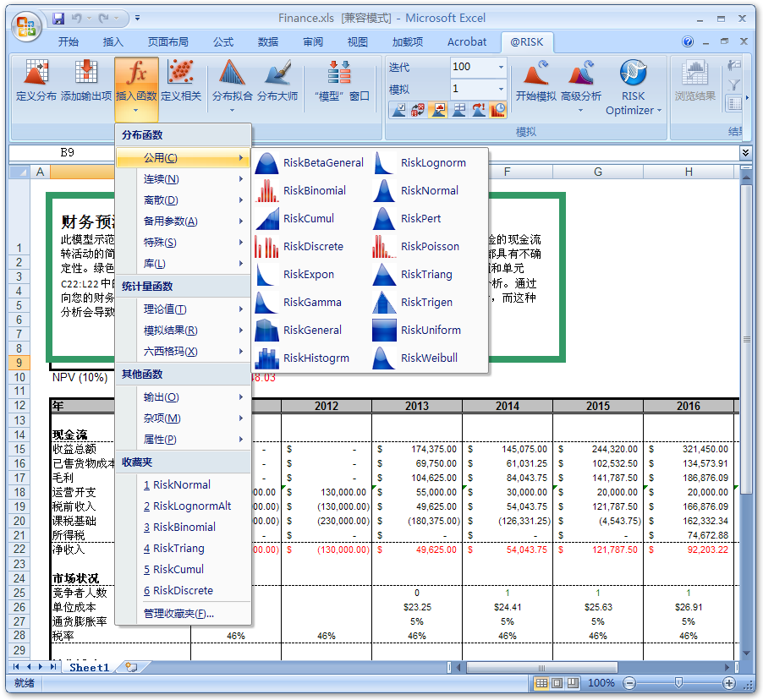Toggle the summary results window button

click(x=458, y=111)
